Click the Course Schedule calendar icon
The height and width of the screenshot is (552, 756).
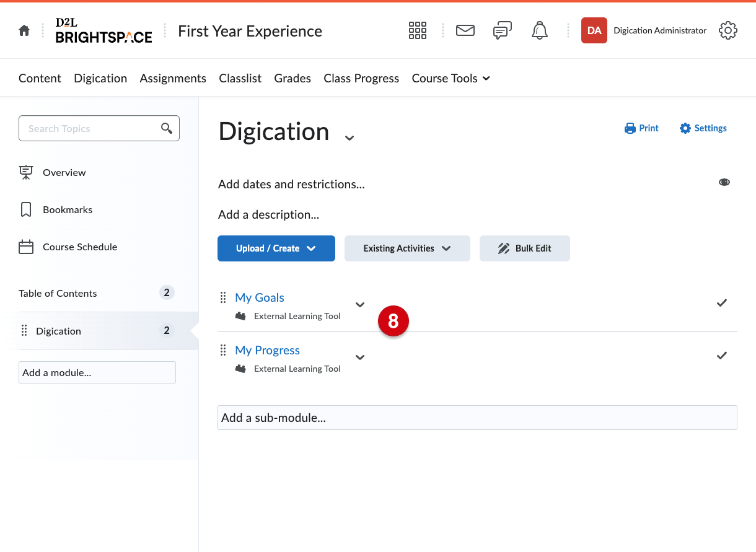pos(26,247)
